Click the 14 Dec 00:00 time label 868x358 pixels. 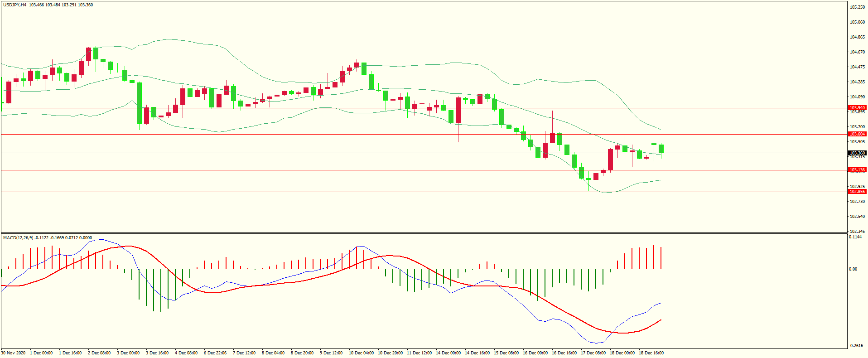[x=448, y=353]
